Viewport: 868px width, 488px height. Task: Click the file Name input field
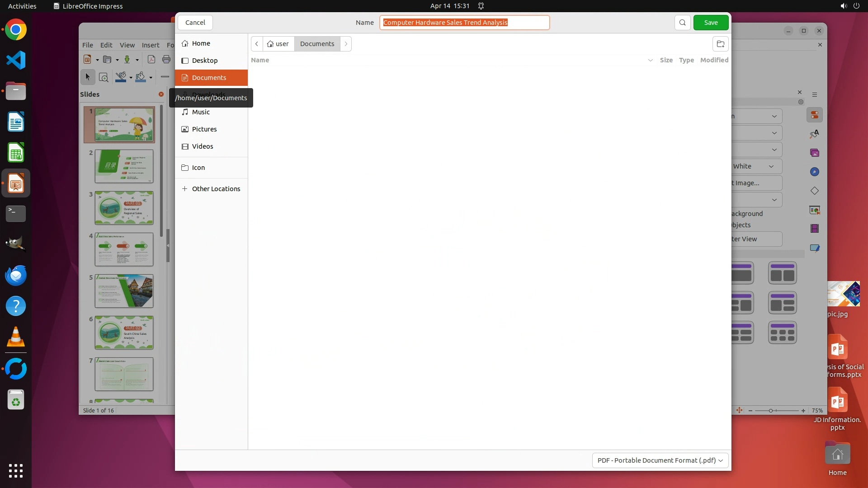pos(464,23)
